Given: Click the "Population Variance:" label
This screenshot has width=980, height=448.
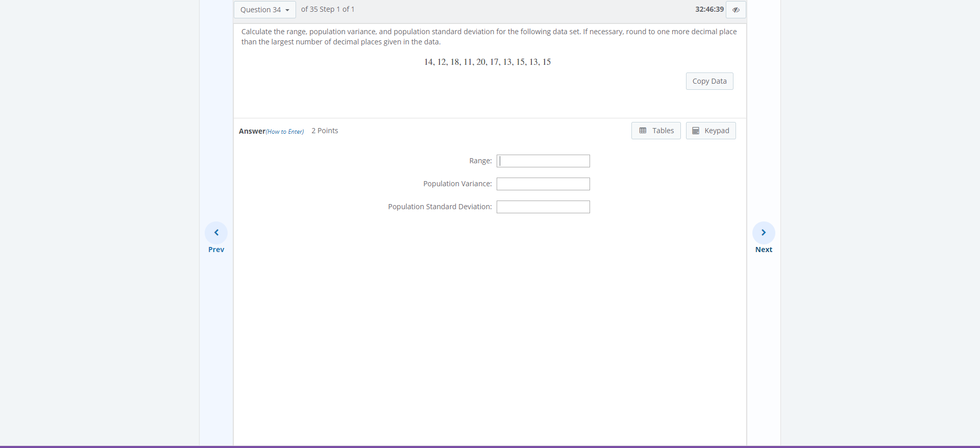Looking at the screenshot, I should click(x=457, y=184).
